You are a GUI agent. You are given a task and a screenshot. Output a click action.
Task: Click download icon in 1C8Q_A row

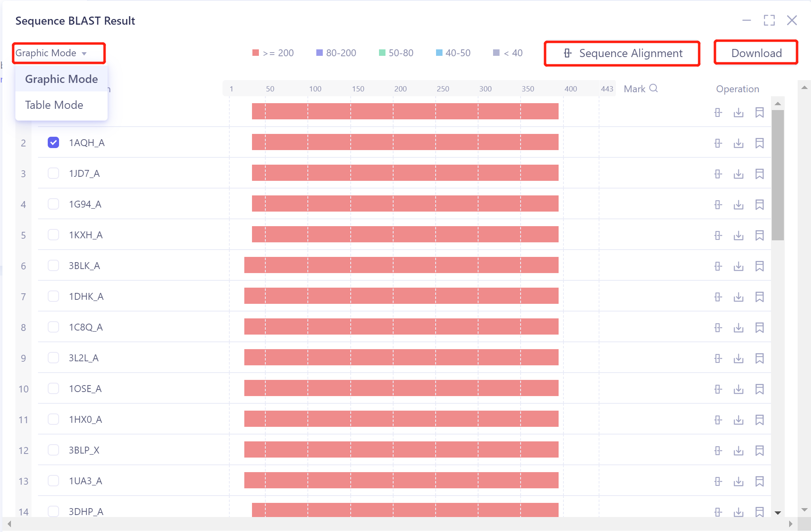point(739,328)
